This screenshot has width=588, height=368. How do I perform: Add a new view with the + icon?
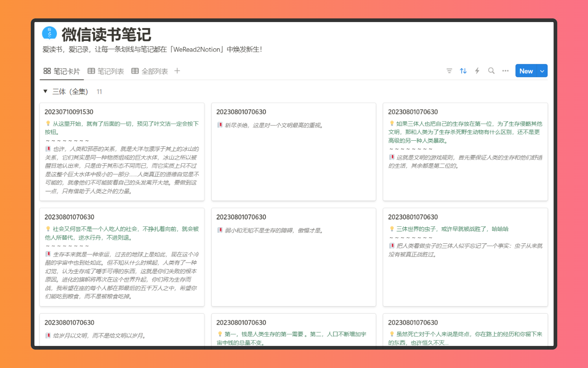[177, 71]
